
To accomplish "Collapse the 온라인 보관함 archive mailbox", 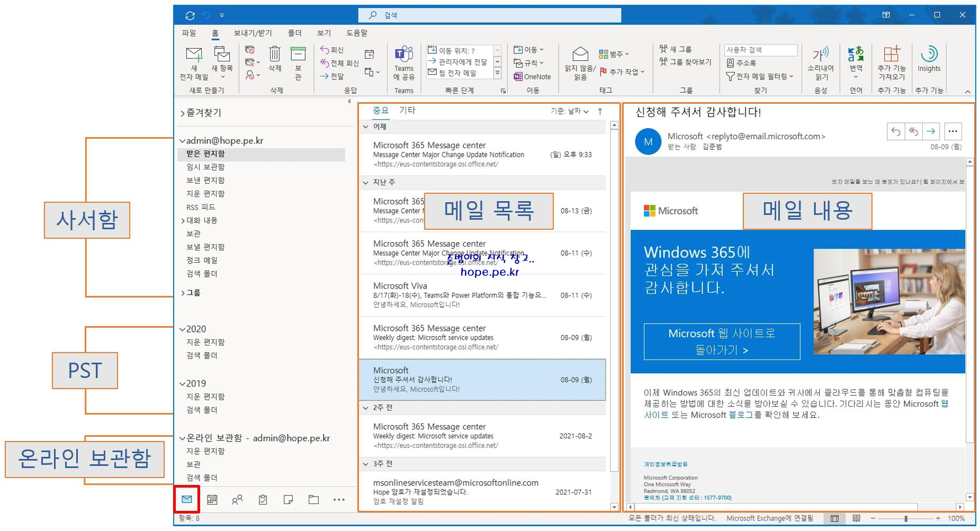I will [182, 438].
